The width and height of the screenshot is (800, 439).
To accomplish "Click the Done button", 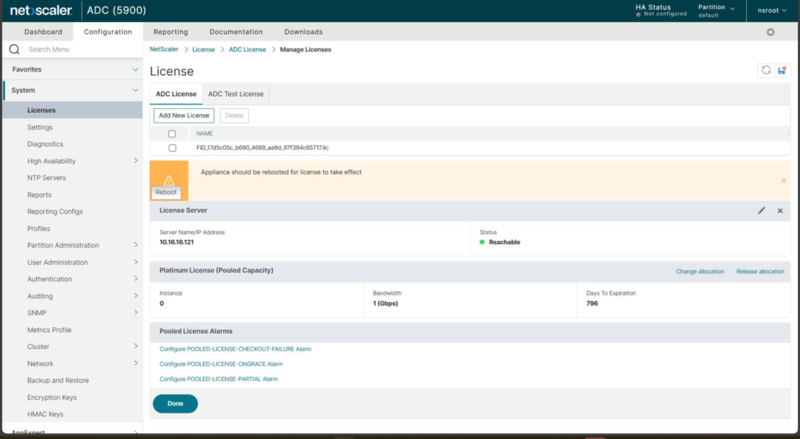I will 175,403.
